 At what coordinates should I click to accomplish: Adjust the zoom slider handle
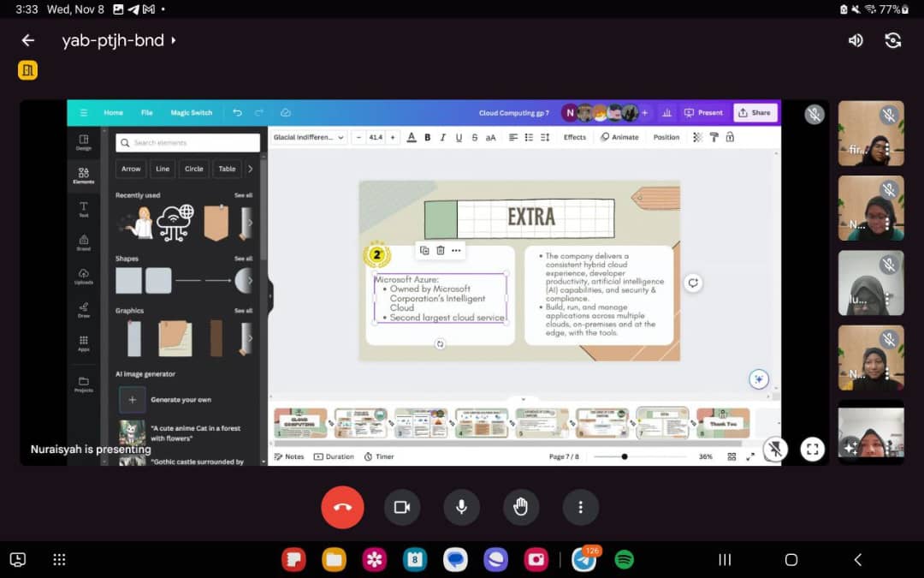pos(625,456)
